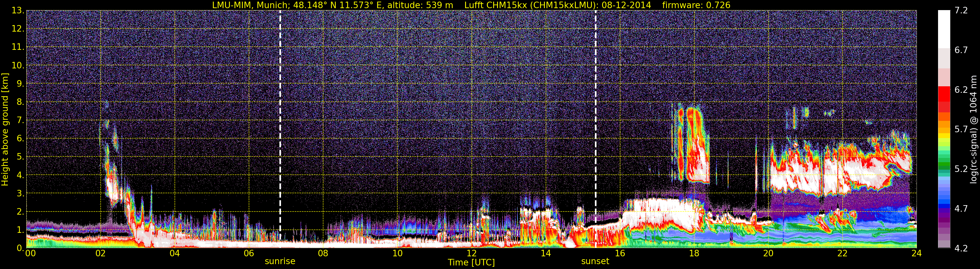
Task: Click the 8. tick on the height axis
Action: pos(20,102)
